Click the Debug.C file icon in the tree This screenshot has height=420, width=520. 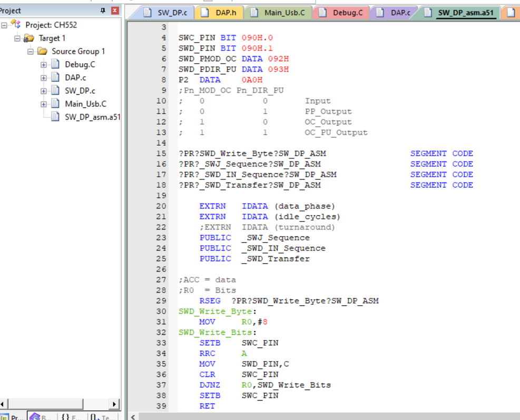pos(55,65)
